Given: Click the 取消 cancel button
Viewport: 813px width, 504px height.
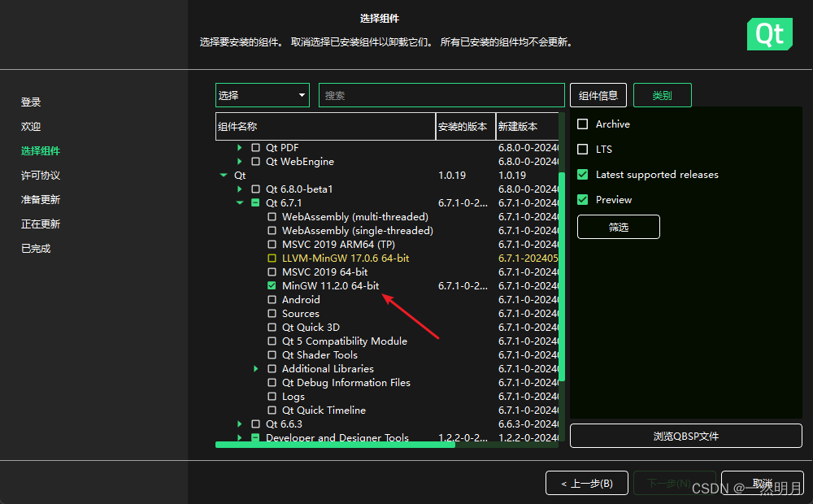Looking at the screenshot, I should pyautogui.click(x=763, y=483).
